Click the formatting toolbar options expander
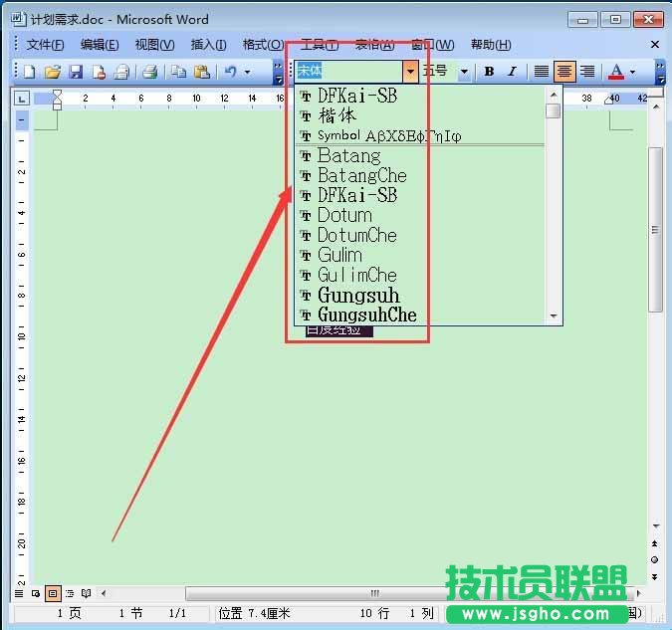The height and width of the screenshot is (630, 672). coord(660,72)
